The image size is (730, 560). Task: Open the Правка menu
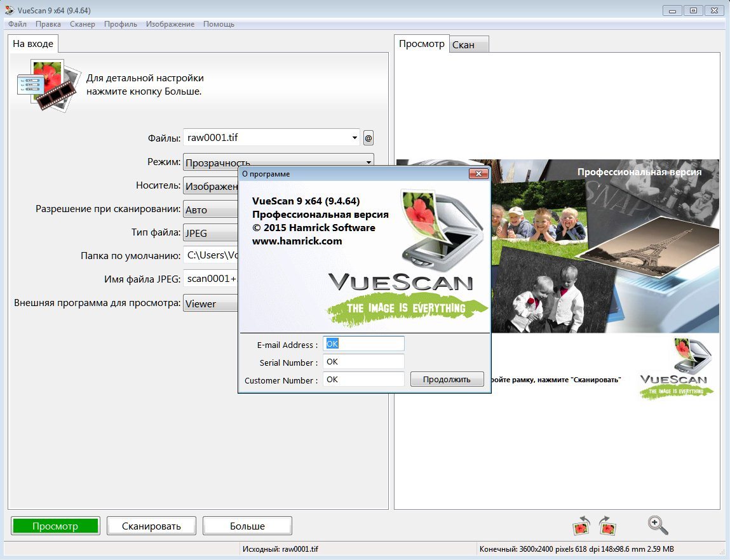tap(48, 24)
